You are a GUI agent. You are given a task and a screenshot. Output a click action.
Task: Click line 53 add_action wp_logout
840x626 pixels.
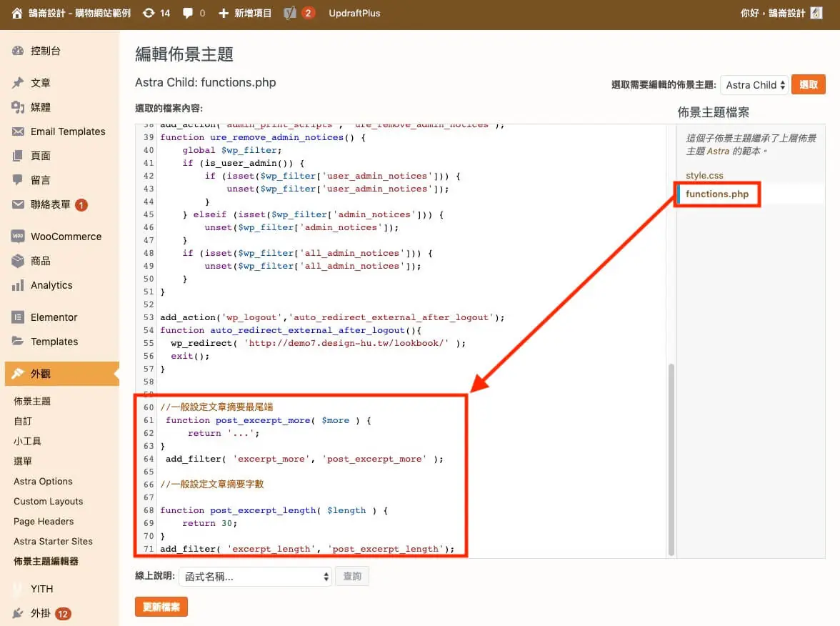click(x=332, y=317)
